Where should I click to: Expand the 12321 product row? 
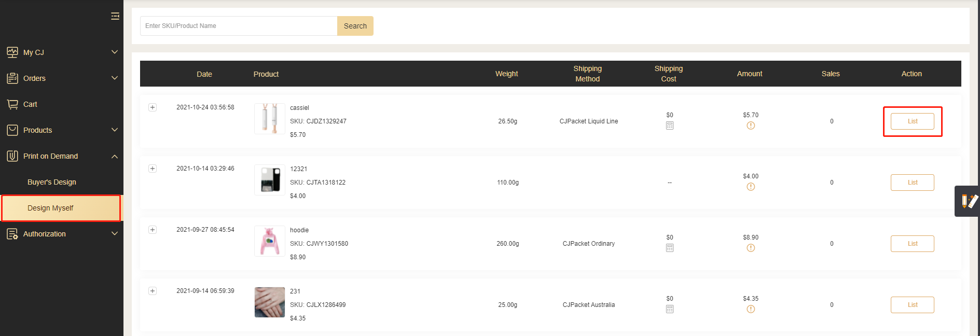153,169
